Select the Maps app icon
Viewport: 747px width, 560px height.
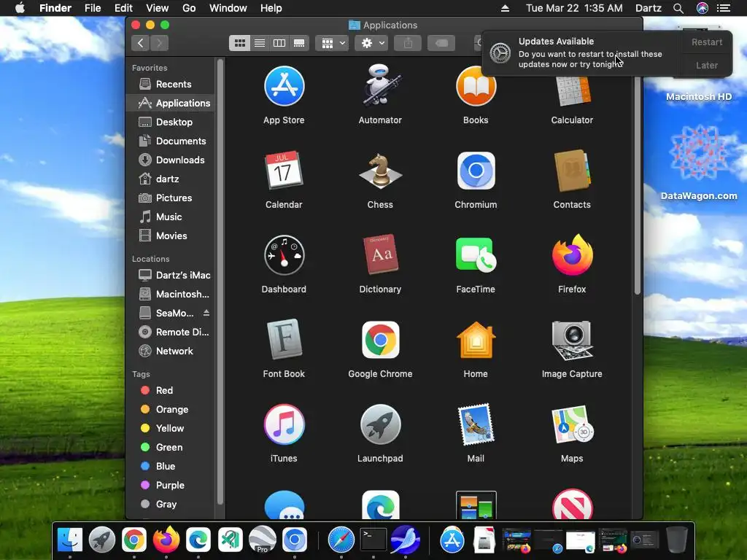click(572, 424)
